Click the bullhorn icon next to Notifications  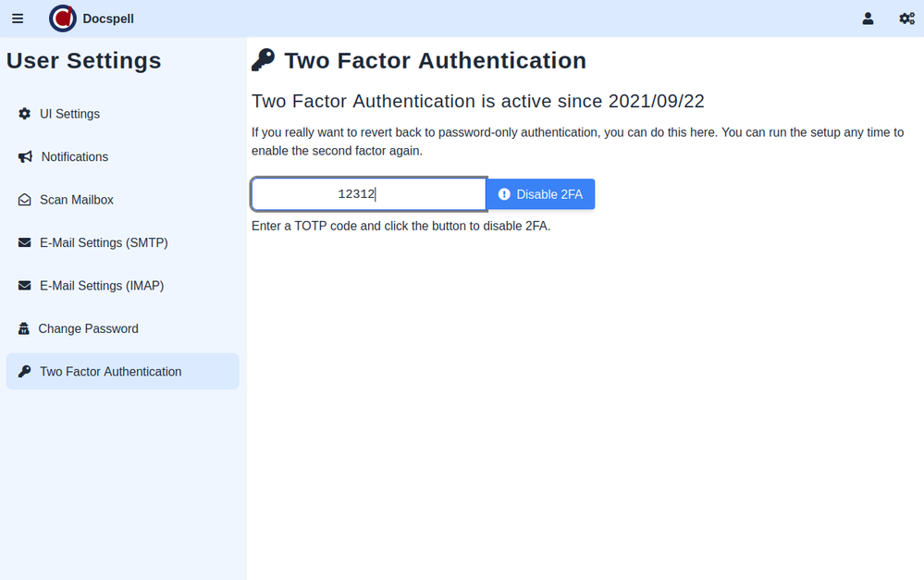pyautogui.click(x=25, y=157)
